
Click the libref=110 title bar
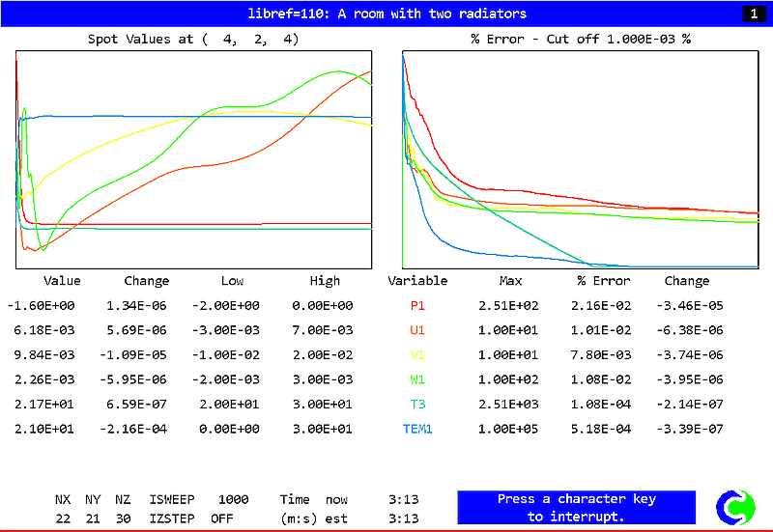(386, 14)
